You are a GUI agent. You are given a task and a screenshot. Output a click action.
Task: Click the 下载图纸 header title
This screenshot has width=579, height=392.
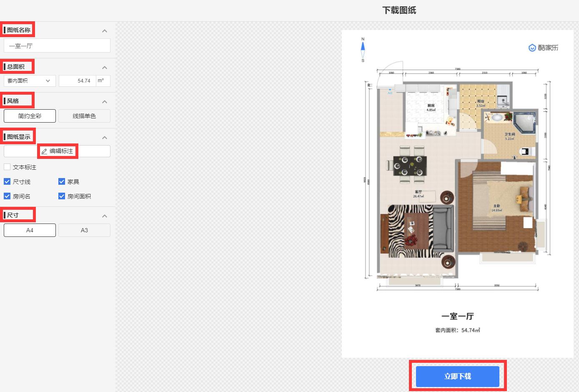pos(399,10)
